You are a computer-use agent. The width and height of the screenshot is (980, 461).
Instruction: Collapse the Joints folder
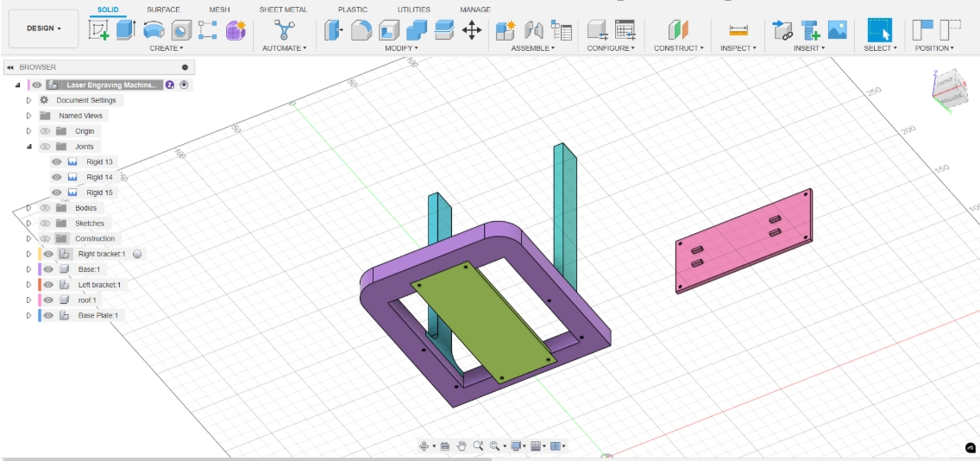click(x=28, y=147)
